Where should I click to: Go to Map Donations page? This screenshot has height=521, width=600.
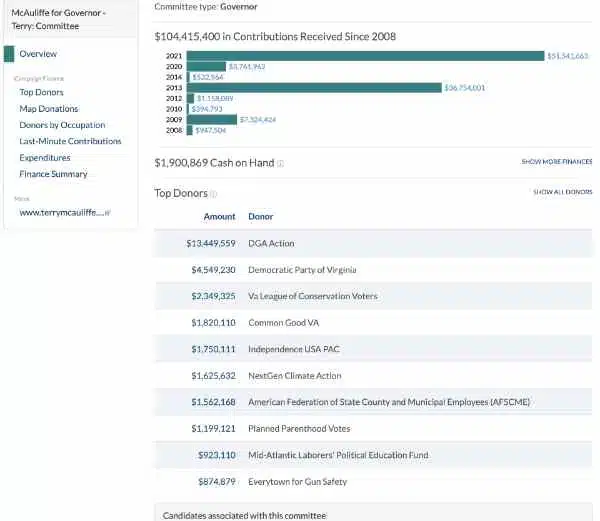point(49,109)
